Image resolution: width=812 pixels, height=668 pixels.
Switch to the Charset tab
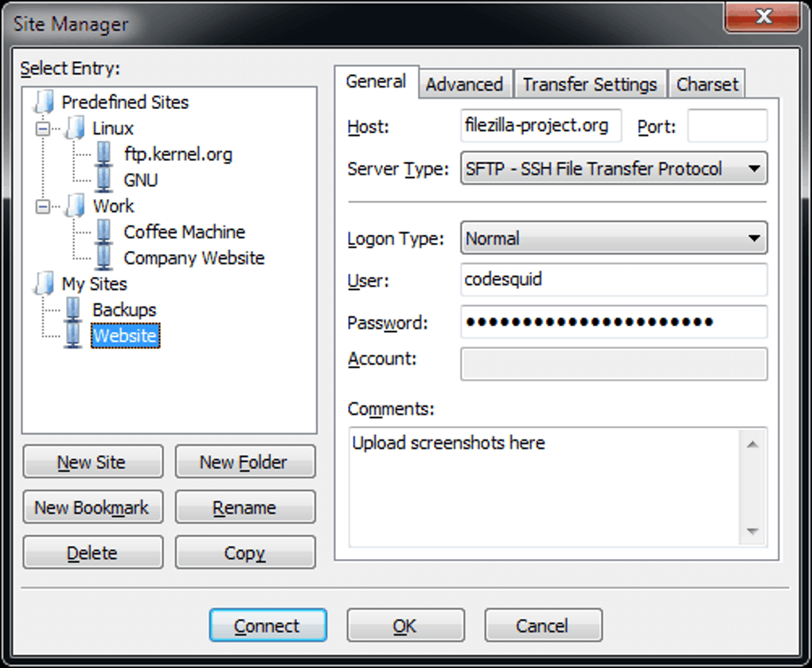click(x=706, y=83)
